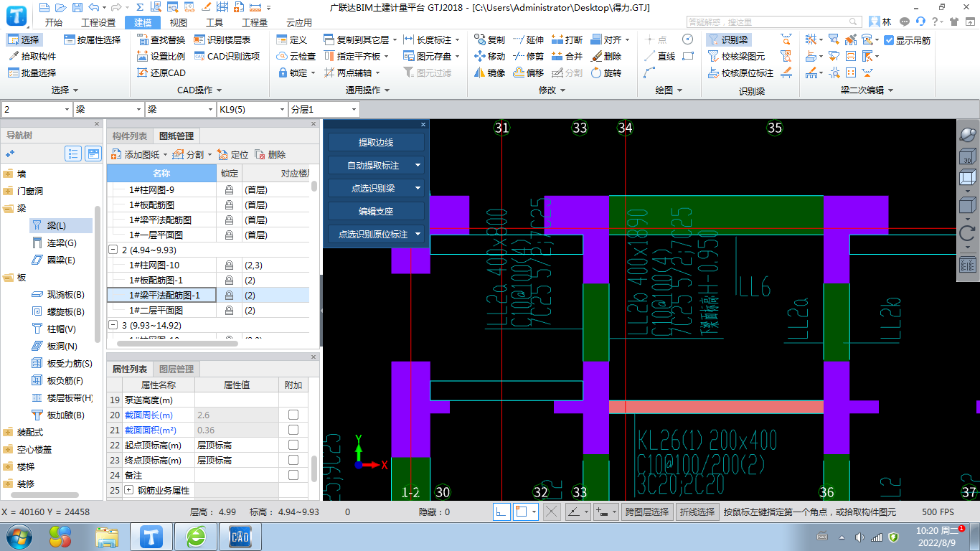Open 识别楼层表 tool
This screenshot has width=980, height=551.
click(x=222, y=40)
